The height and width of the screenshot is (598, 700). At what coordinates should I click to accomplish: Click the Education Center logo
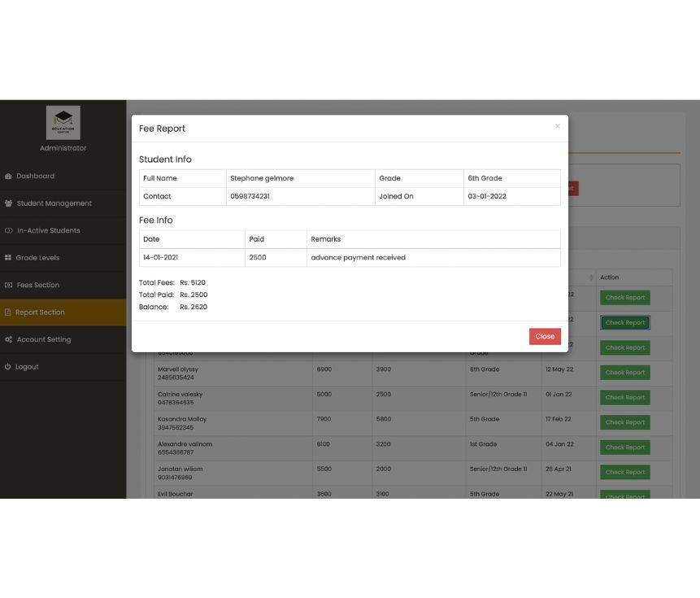[x=63, y=122]
